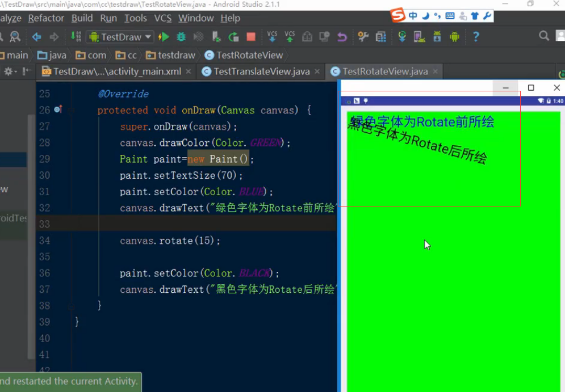Click the red Stop button
Viewport: 565px width, 392px height.
(251, 37)
